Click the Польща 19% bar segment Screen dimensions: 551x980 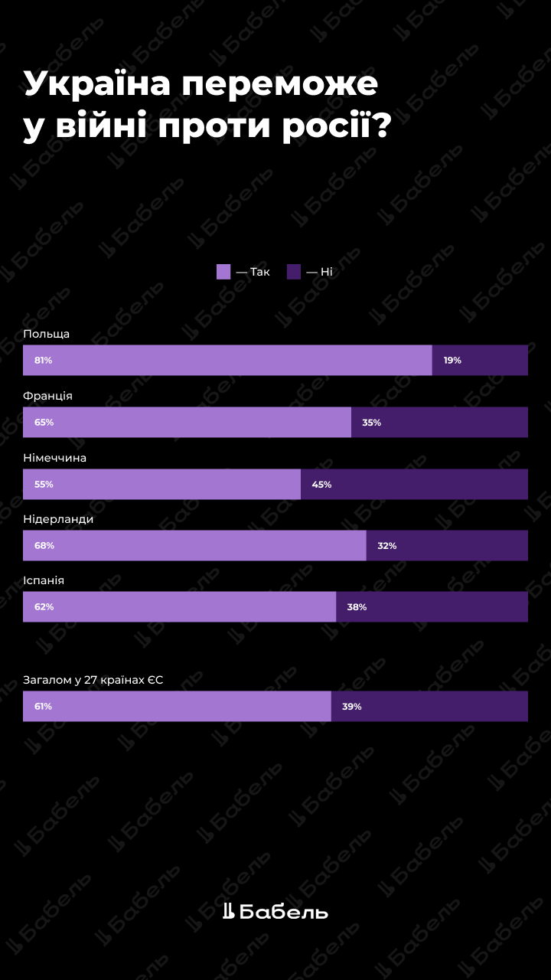tap(480, 360)
